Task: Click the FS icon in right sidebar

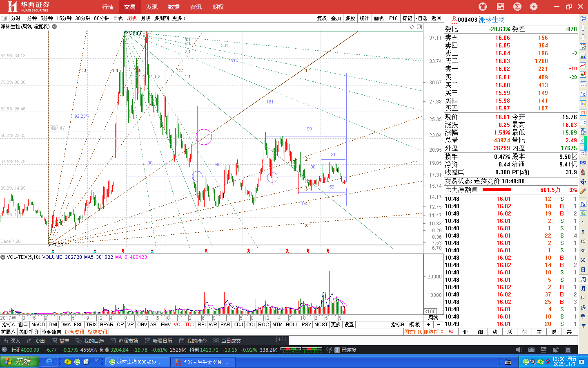Action: [583, 204]
